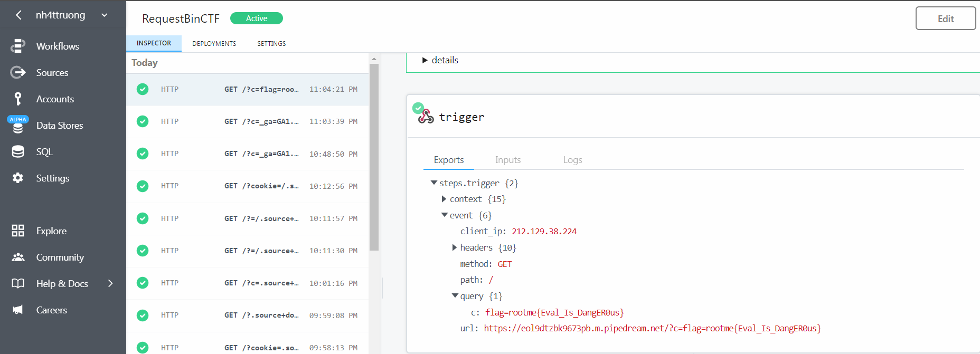Click the success check for the 11:03:39 PM event
The height and width of the screenshot is (354, 980).
point(143,121)
